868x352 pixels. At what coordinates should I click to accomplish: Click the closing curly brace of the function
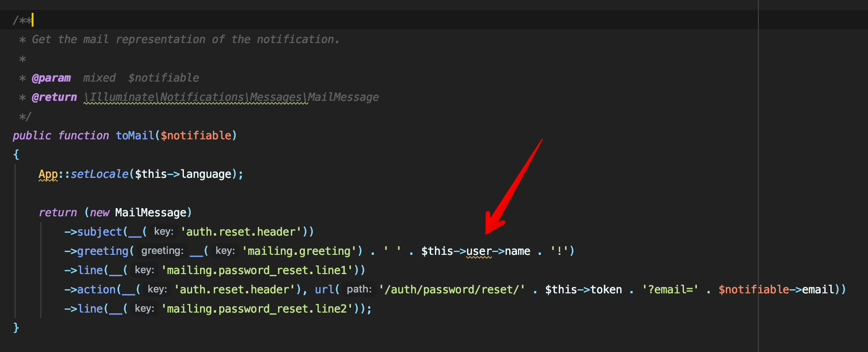[x=16, y=328]
